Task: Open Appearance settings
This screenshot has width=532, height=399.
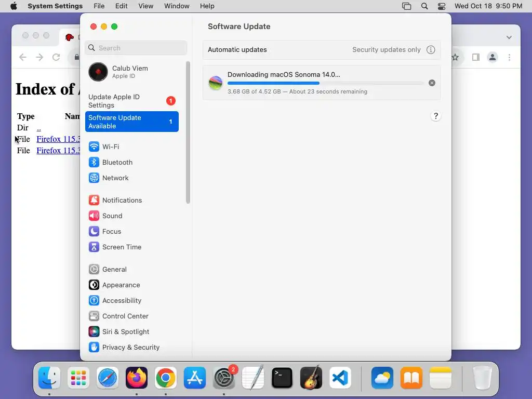Action: pyautogui.click(x=131, y=285)
